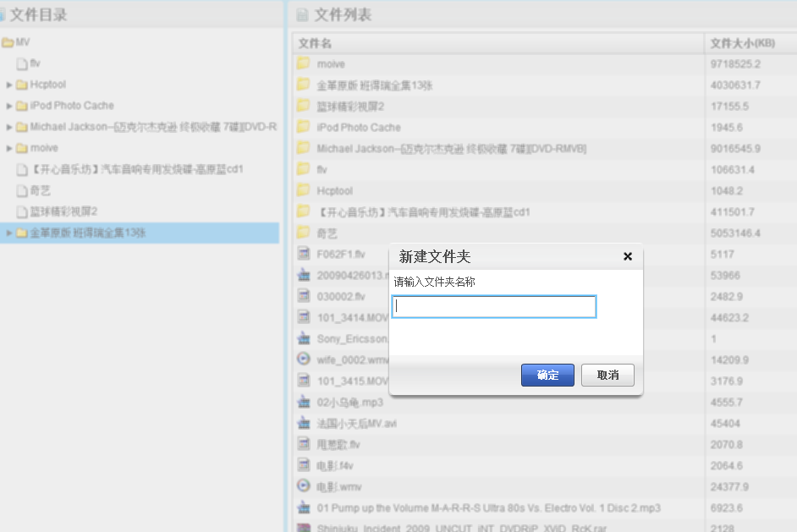Select the 电影.wmv file name
Image resolution: width=797 pixels, height=532 pixels.
(338, 487)
